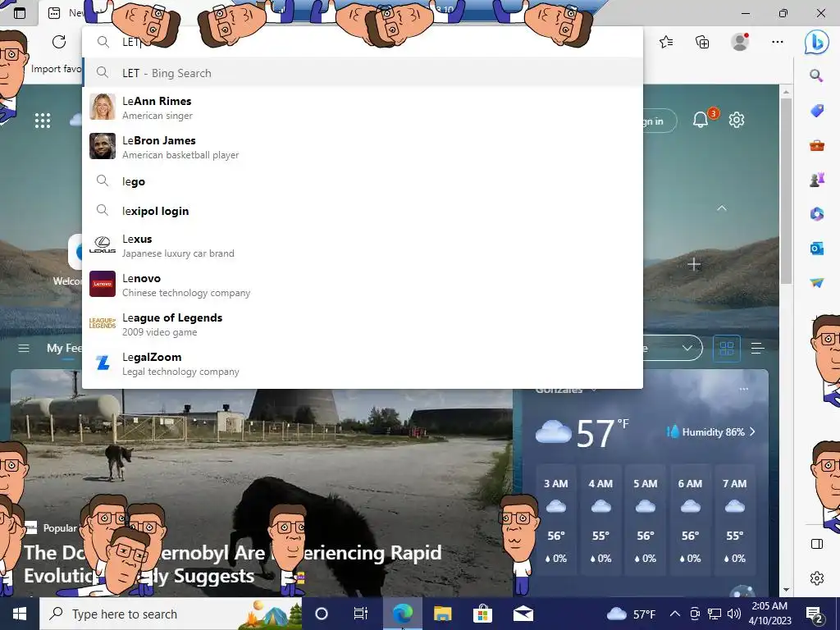Open the My Feed hamburger menu
This screenshot has width=840, height=630.
coord(24,348)
